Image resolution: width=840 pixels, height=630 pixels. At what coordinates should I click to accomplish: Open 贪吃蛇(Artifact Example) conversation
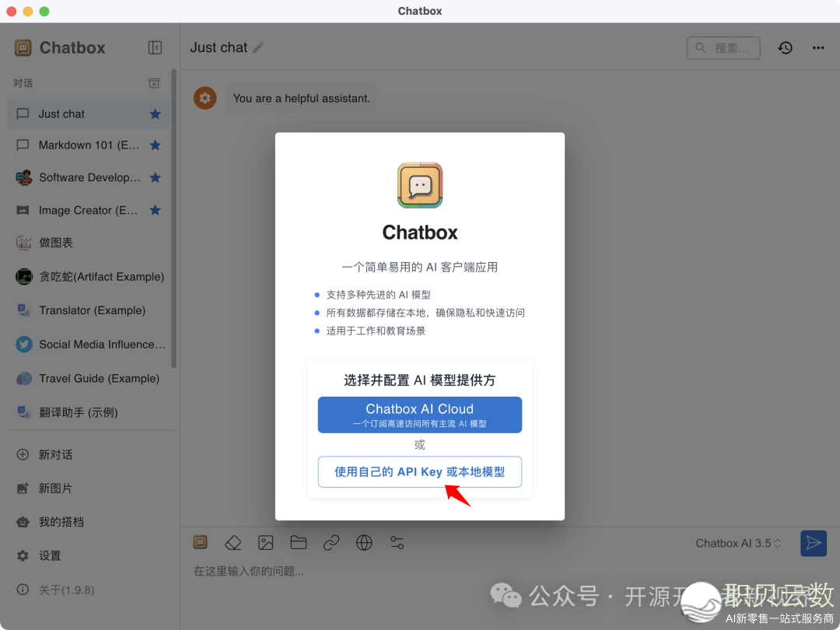[x=89, y=276]
